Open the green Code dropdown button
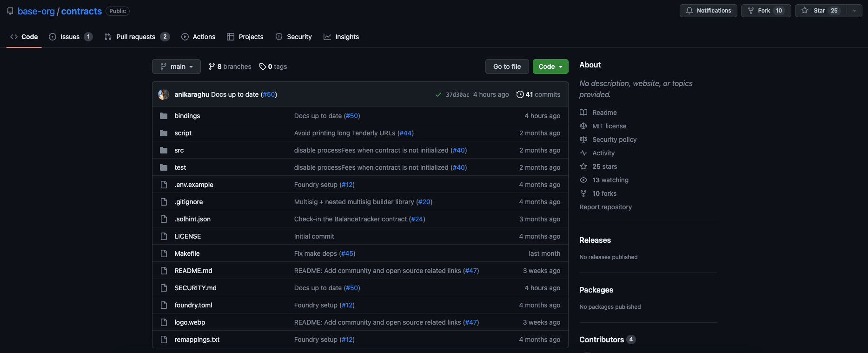The width and height of the screenshot is (868, 353). coord(550,67)
